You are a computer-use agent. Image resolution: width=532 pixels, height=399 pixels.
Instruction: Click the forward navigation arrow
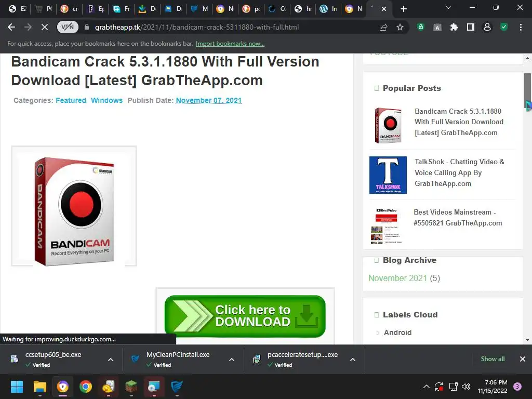pos(28,27)
